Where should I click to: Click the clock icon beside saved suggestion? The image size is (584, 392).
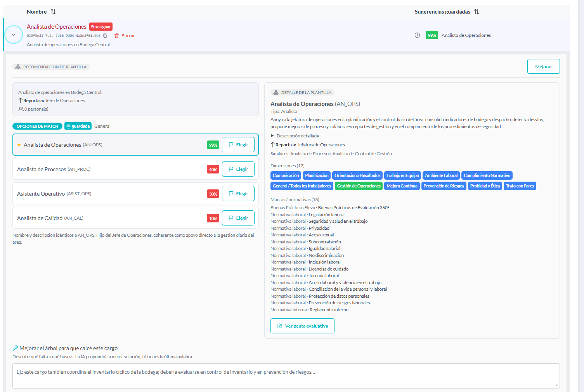pos(417,35)
